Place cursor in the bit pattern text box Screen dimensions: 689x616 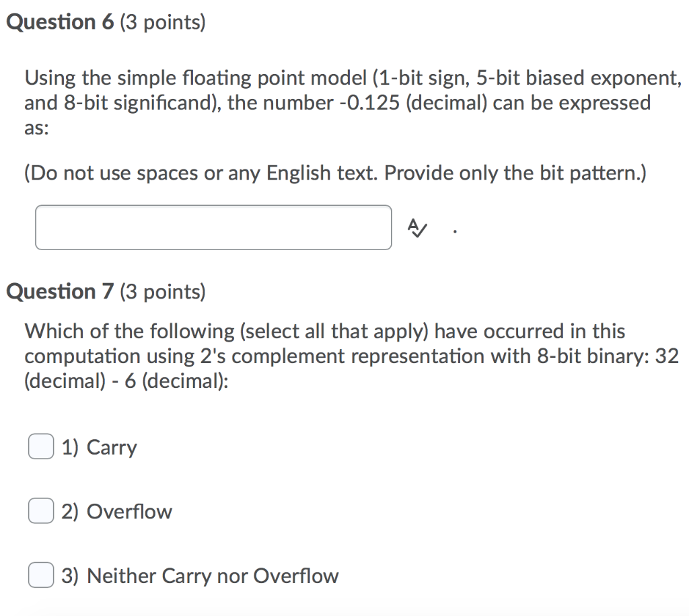(x=213, y=227)
